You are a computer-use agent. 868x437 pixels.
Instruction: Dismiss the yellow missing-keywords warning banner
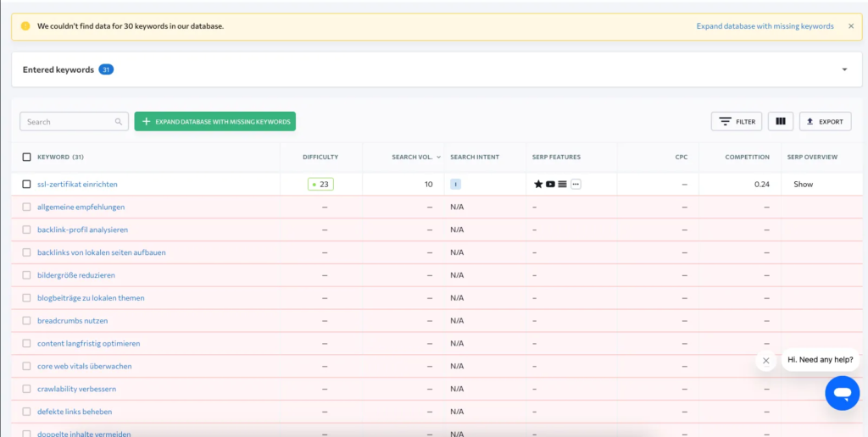[851, 26]
